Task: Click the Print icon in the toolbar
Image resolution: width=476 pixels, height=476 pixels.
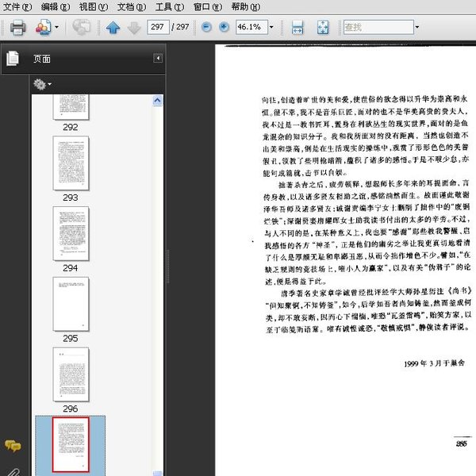Action: 17,28
